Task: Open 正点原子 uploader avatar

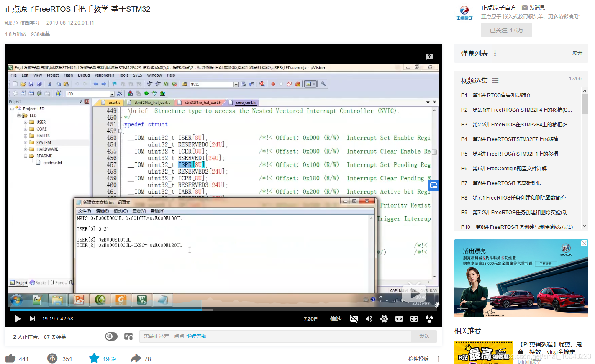Action: click(464, 13)
